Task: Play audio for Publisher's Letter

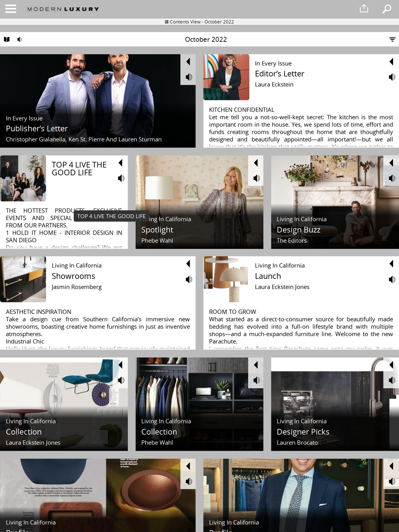Action: [189, 77]
